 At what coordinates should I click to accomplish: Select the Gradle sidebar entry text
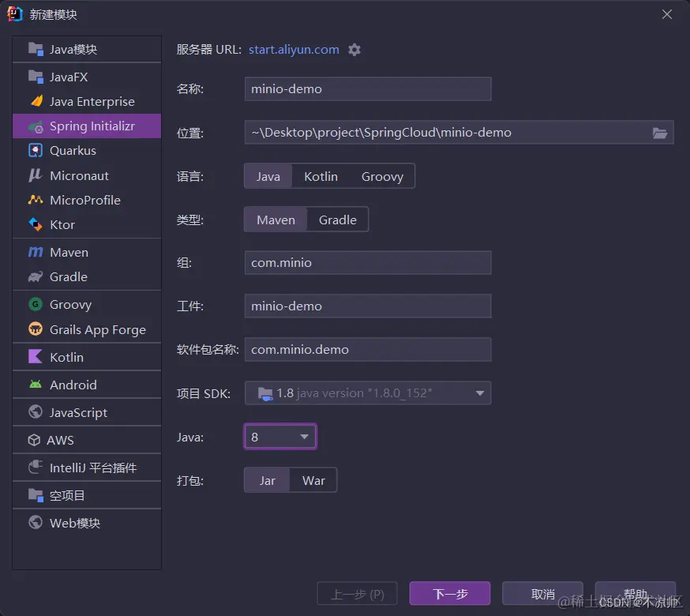(68, 277)
